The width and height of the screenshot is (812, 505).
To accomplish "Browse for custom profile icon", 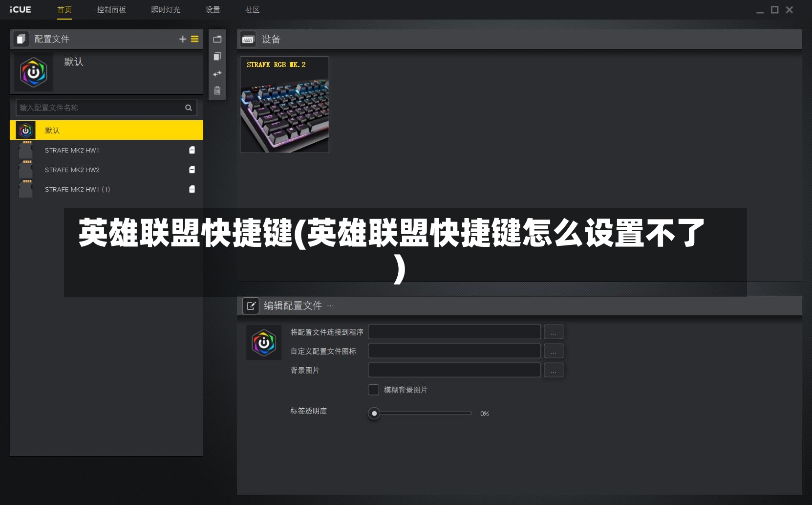I will [x=554, y=351].
